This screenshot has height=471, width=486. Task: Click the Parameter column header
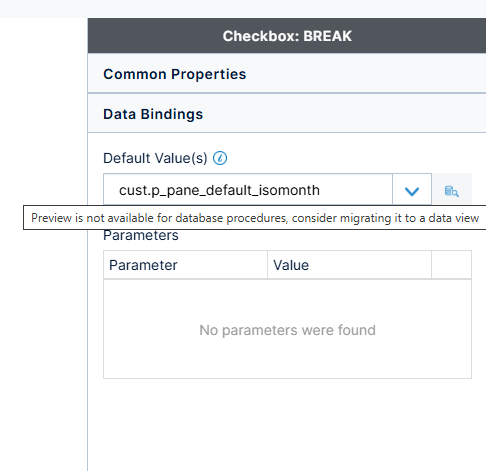pos(185,265)
